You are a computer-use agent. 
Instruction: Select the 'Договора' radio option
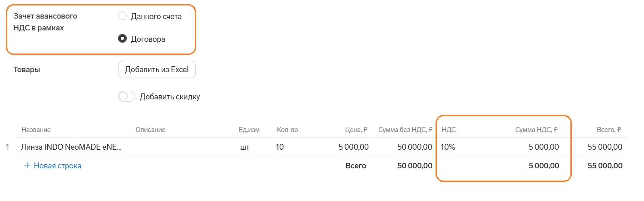coord(122,39)
